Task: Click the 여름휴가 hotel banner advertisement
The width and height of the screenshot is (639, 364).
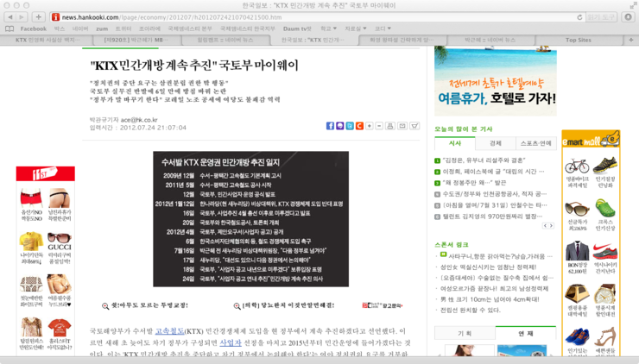Action: [x=495, y=82]
